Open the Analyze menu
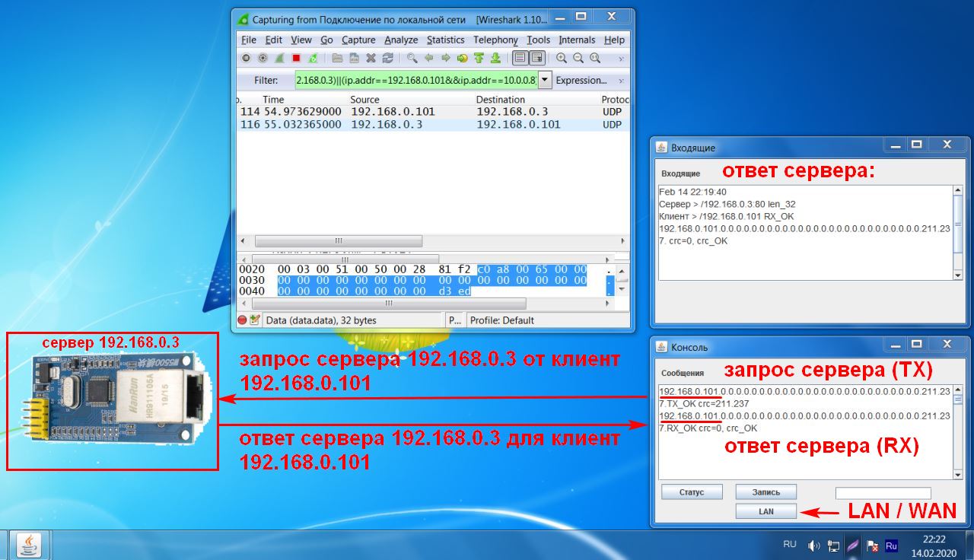 [400, 40]
